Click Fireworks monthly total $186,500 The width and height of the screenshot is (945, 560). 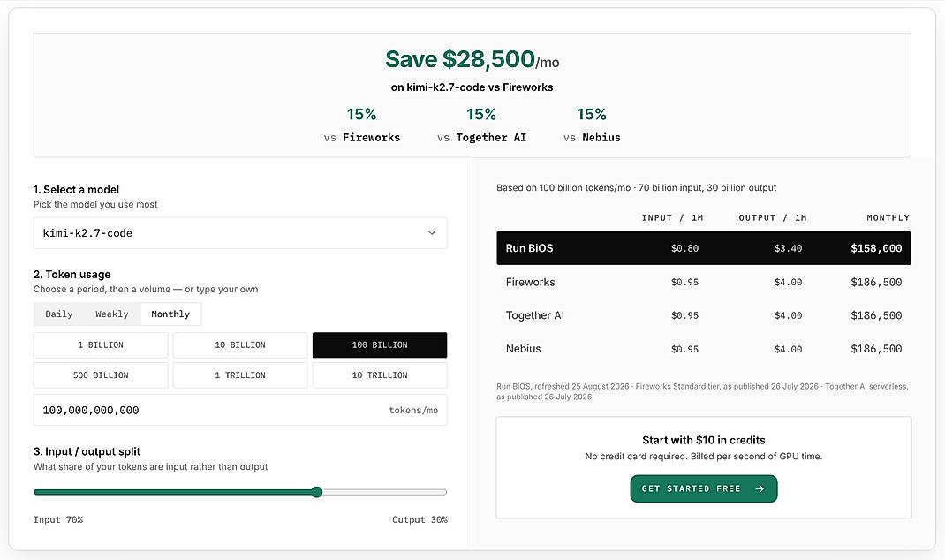pos(876,282)
